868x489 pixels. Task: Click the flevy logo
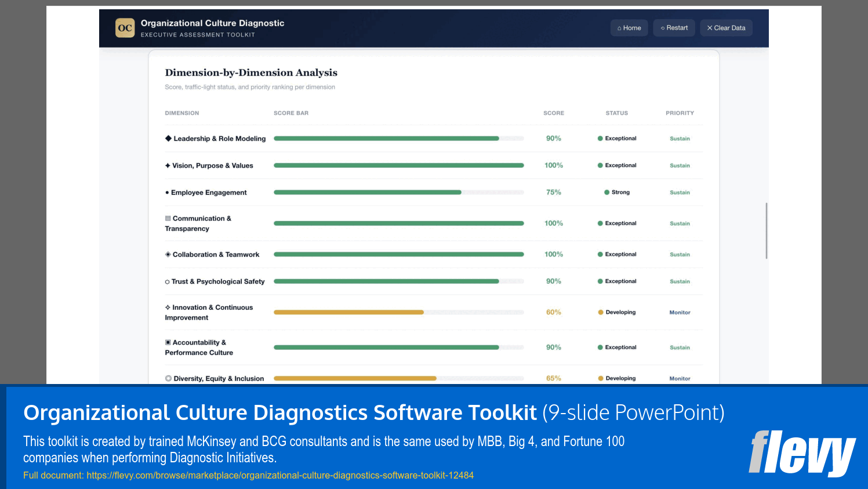[x=802, y=453]
